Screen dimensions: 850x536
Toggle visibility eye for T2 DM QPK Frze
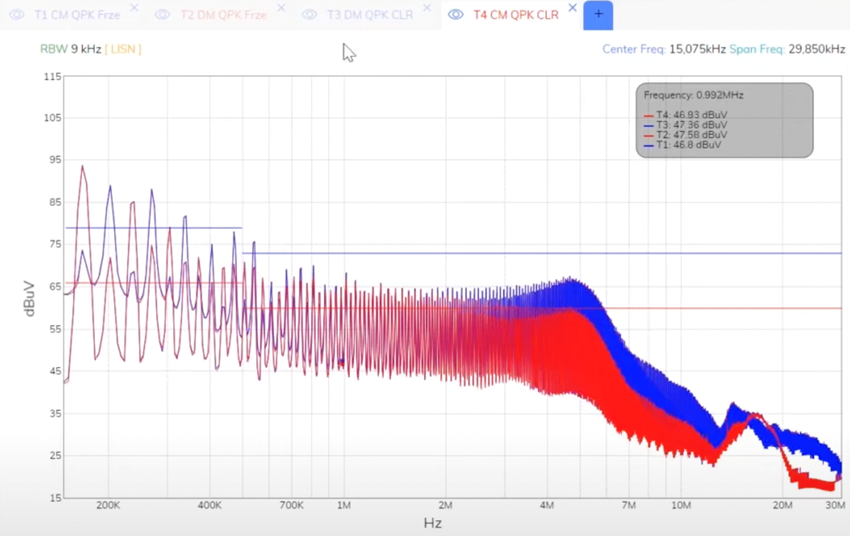(162, 15)
